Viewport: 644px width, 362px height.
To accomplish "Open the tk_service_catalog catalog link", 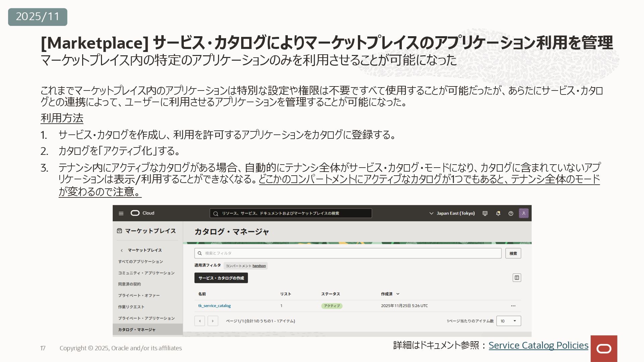I will tap(214, 306).
